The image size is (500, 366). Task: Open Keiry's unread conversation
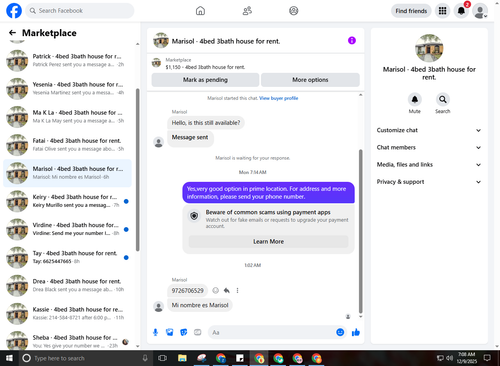coord(67,201)
